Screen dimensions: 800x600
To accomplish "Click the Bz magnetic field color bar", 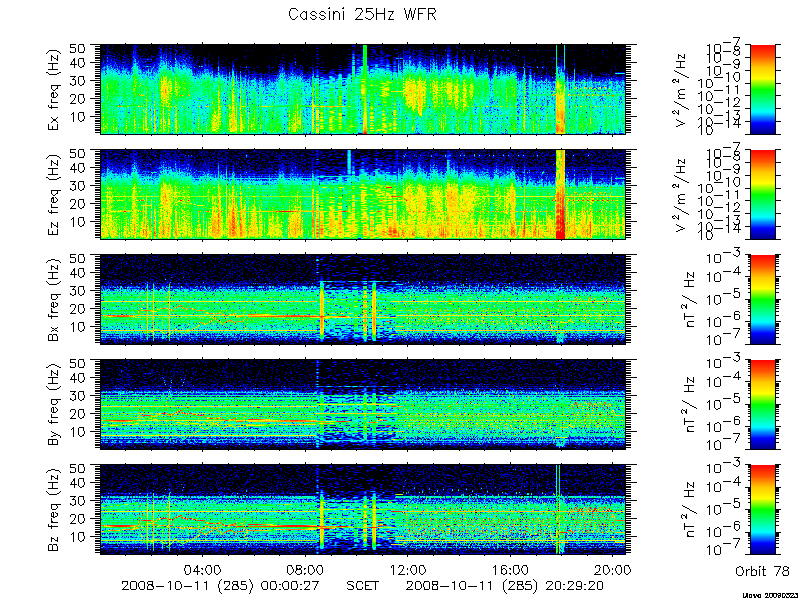I will pos(762,509).
